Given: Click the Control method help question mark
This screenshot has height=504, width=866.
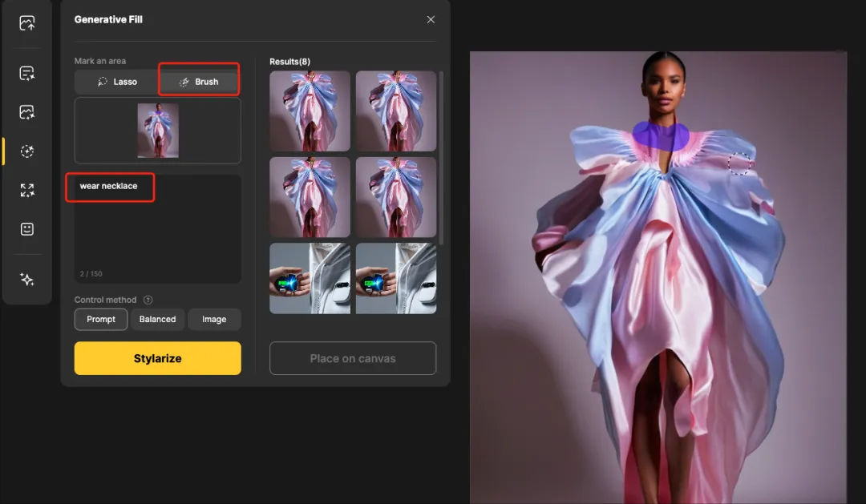Looking at the screenshot, I should (148, 300).
